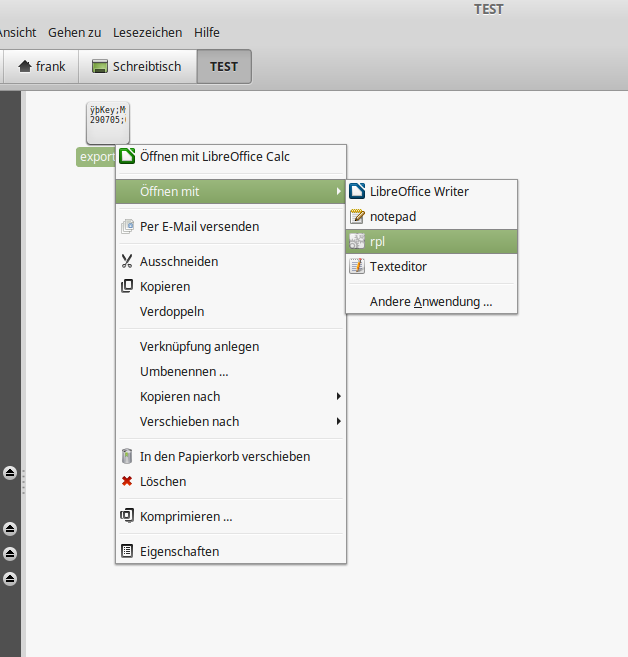Select the export file thumbnail

pos(108,123)
